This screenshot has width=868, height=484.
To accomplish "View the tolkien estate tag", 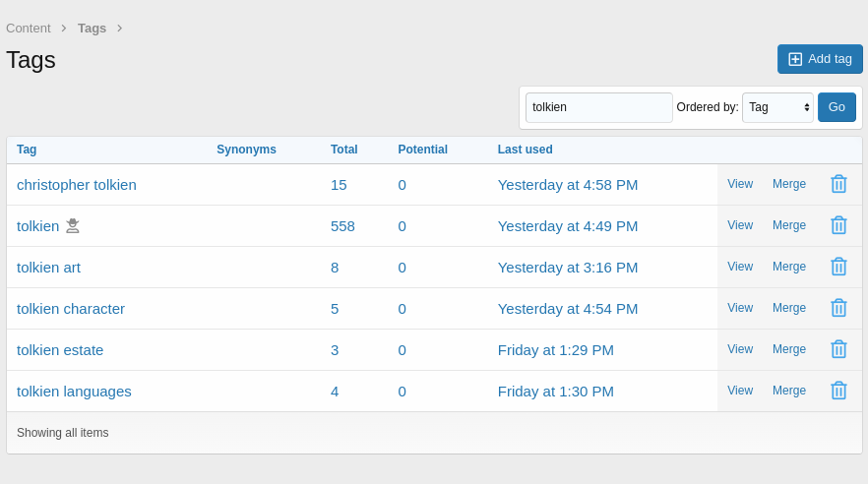I will point(739,349).
